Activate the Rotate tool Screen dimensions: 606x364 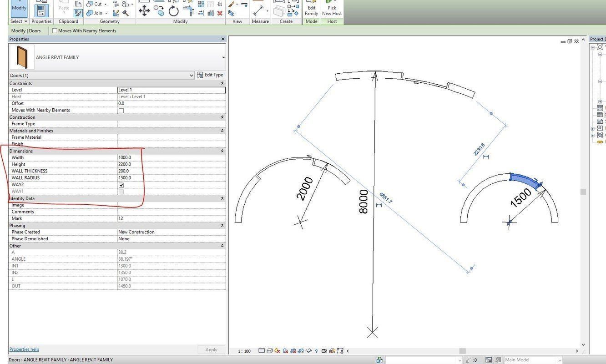[x=173, y=10]
